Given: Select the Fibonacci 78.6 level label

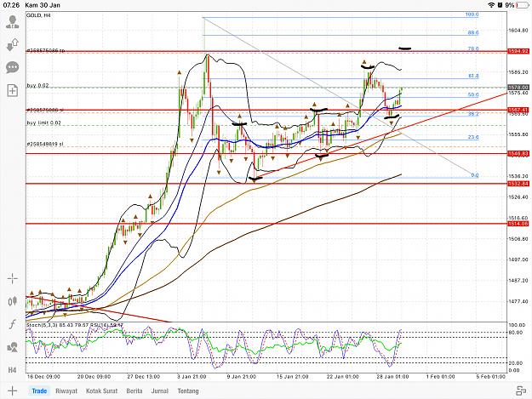Looking at the screenshot, I should (473, 48).
